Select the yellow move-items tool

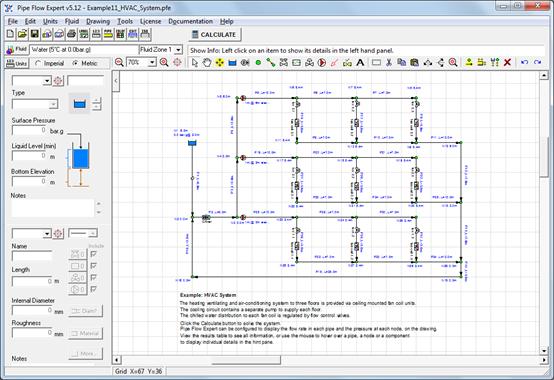(x=220, y=63)
